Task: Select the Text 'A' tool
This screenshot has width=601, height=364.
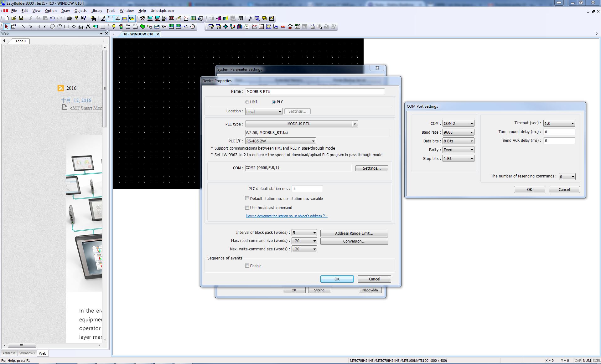Action: (x=88, y=27)
